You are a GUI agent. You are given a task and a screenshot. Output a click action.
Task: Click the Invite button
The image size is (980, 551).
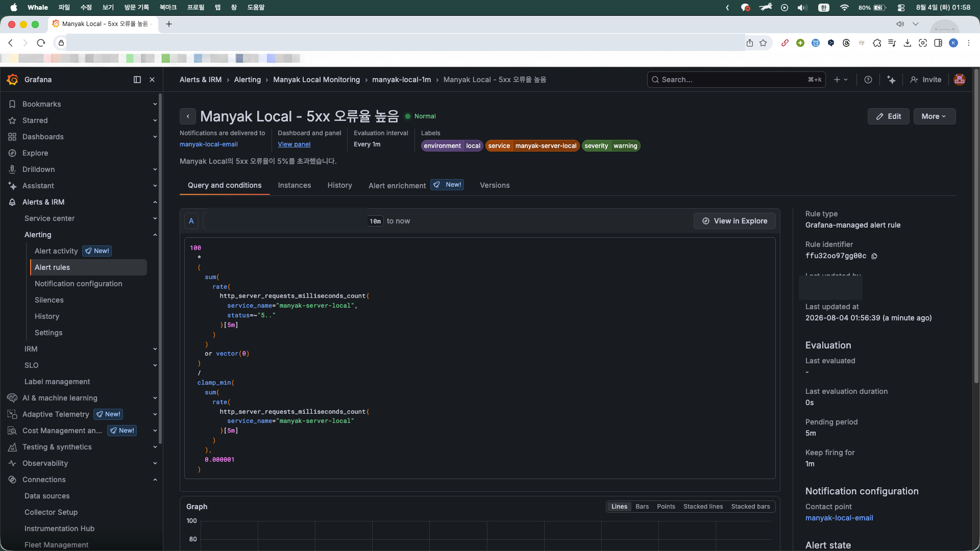926,80
